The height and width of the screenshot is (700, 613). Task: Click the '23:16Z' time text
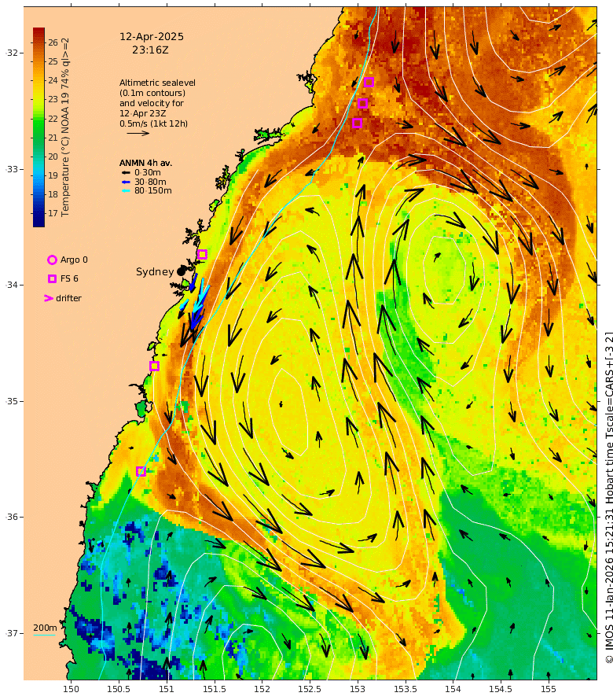click(150, 50)
